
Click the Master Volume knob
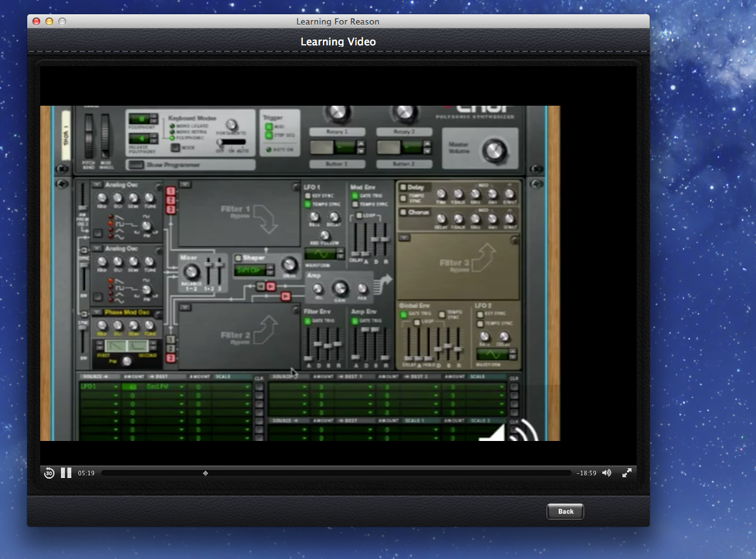tap(495, 151)
